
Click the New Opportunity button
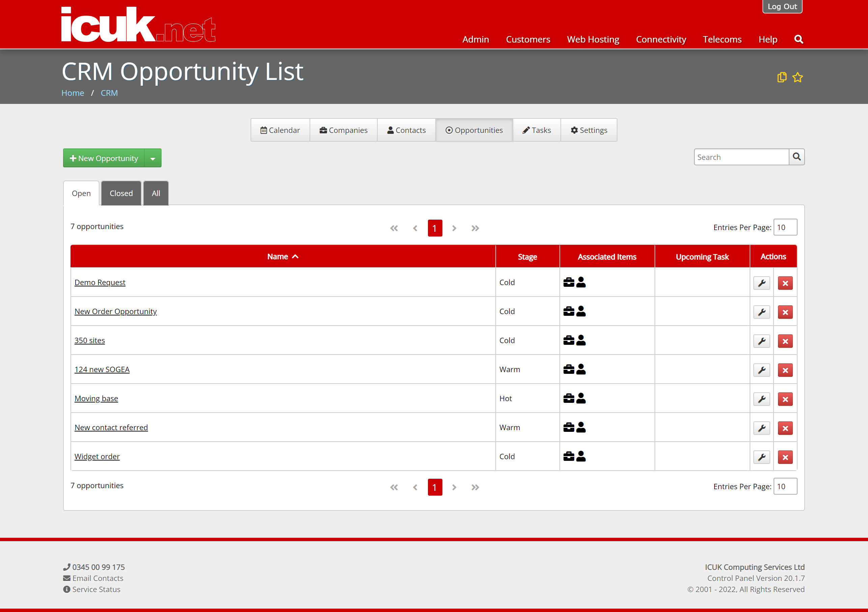(x=104, y=158)
